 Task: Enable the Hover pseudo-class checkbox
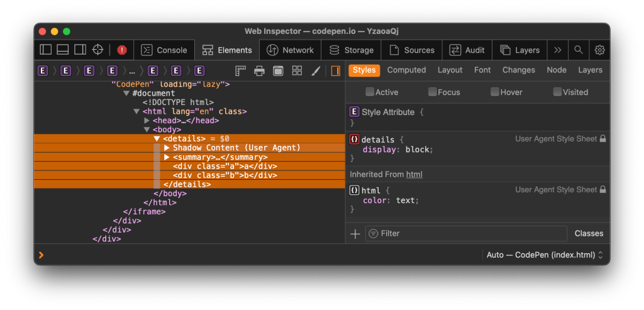pyautogui.click(x=494, y=92)
